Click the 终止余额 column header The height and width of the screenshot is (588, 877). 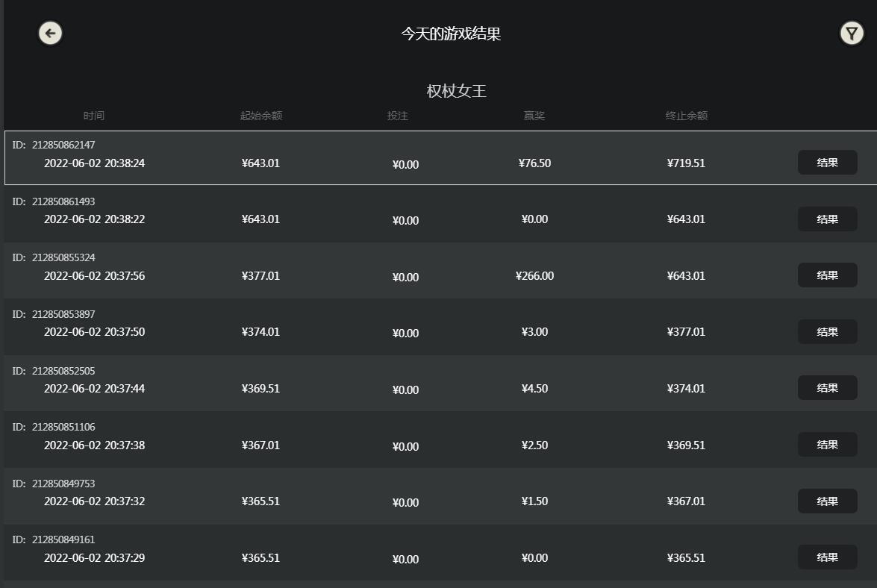687,116
